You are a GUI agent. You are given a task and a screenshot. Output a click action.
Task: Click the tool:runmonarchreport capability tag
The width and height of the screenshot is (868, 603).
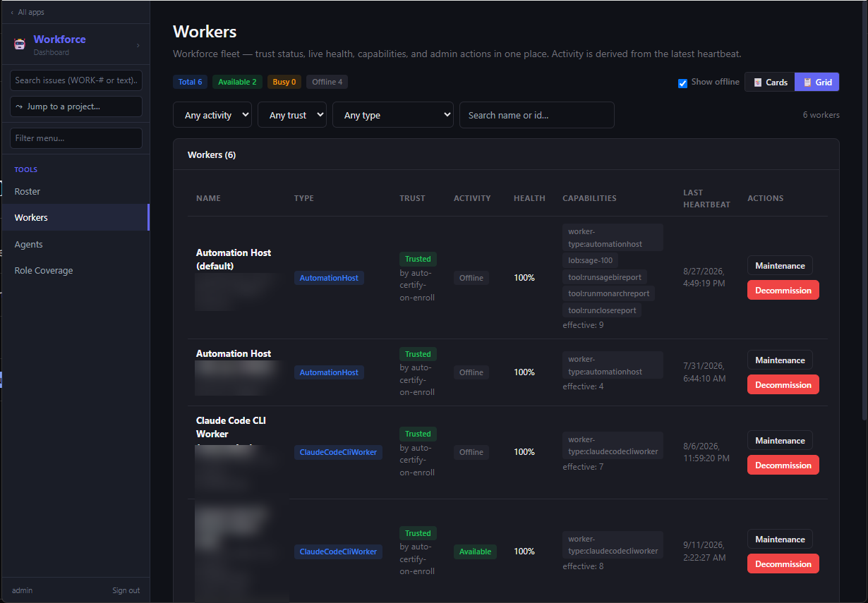point(609,293)
